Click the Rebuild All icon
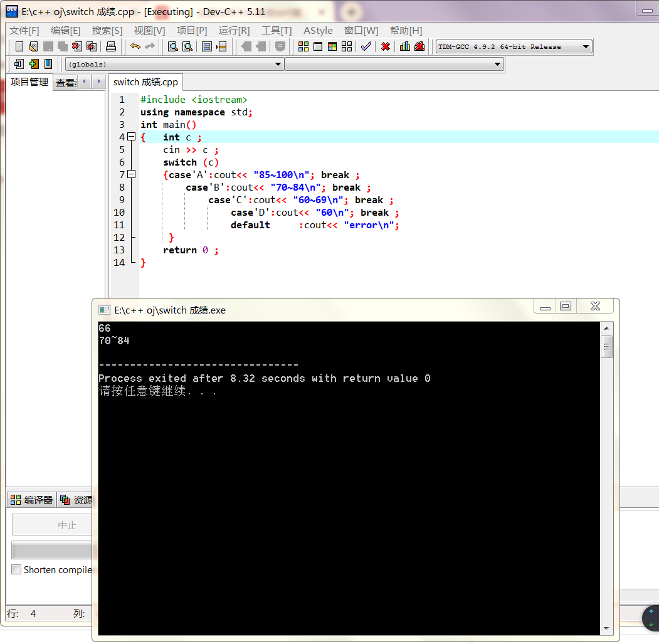659x644 pixels. (347, 46)
